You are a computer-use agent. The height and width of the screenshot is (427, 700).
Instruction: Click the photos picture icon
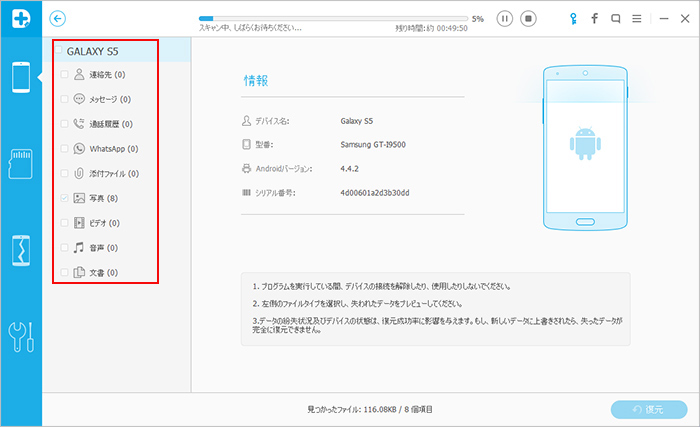coord(79,198)
